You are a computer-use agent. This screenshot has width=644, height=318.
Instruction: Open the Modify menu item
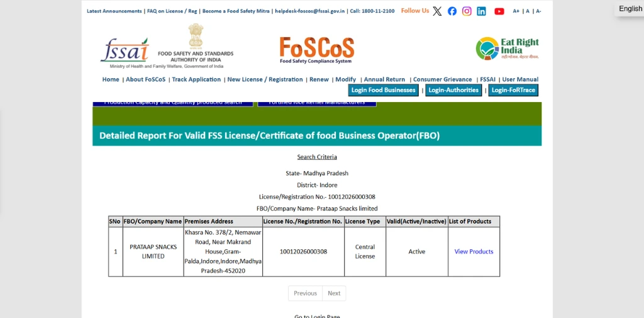pyautogui.click(x=346, y=79)
